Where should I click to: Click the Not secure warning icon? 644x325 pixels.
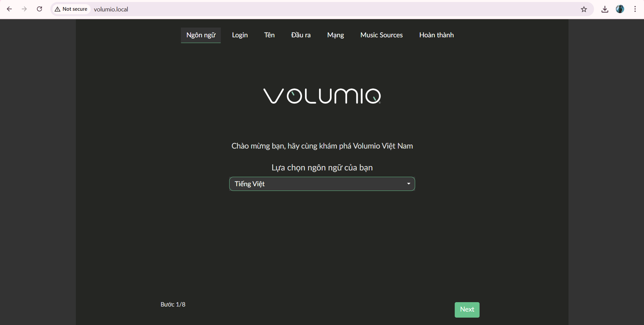57,9
